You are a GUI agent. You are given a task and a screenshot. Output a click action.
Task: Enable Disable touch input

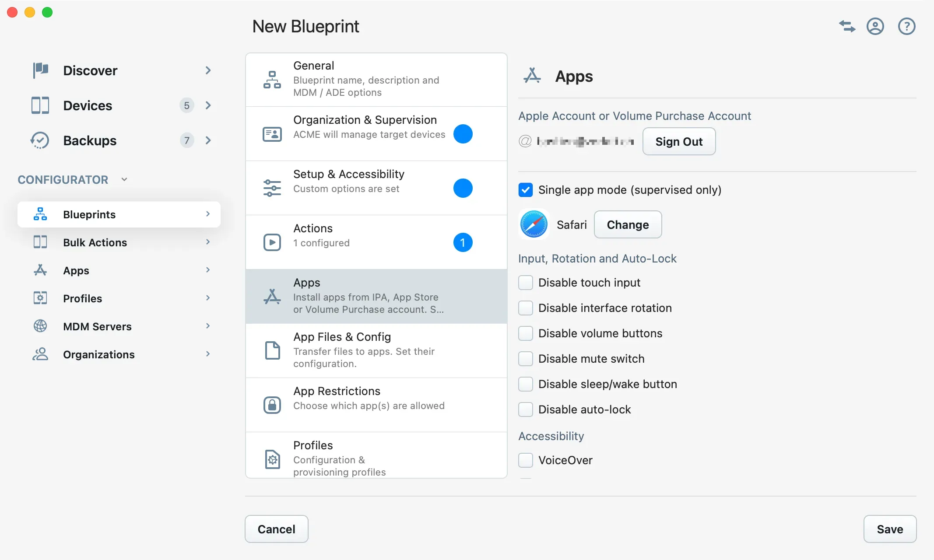[526, 283]
